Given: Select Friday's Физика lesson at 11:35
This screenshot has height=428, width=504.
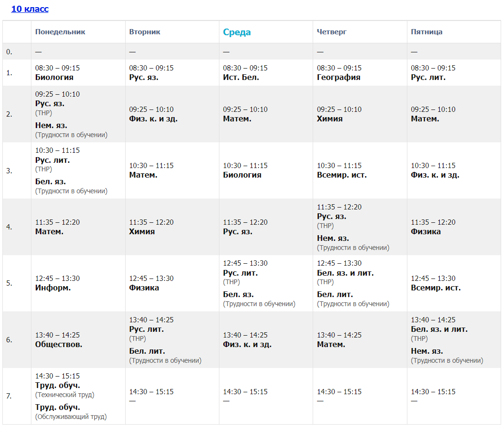Looking at the screenshot, I should pos(425,232).
